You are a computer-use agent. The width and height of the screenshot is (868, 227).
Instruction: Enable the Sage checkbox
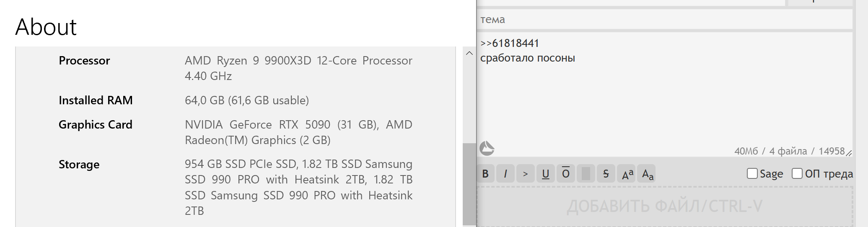(x=752, y=173)
